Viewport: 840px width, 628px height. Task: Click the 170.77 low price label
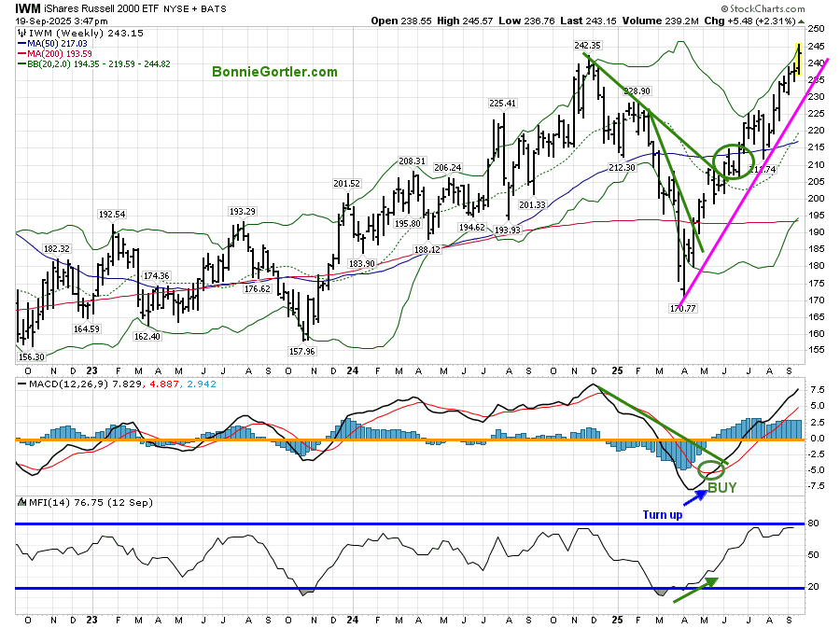pyautogui.click(x=685, y=307)
